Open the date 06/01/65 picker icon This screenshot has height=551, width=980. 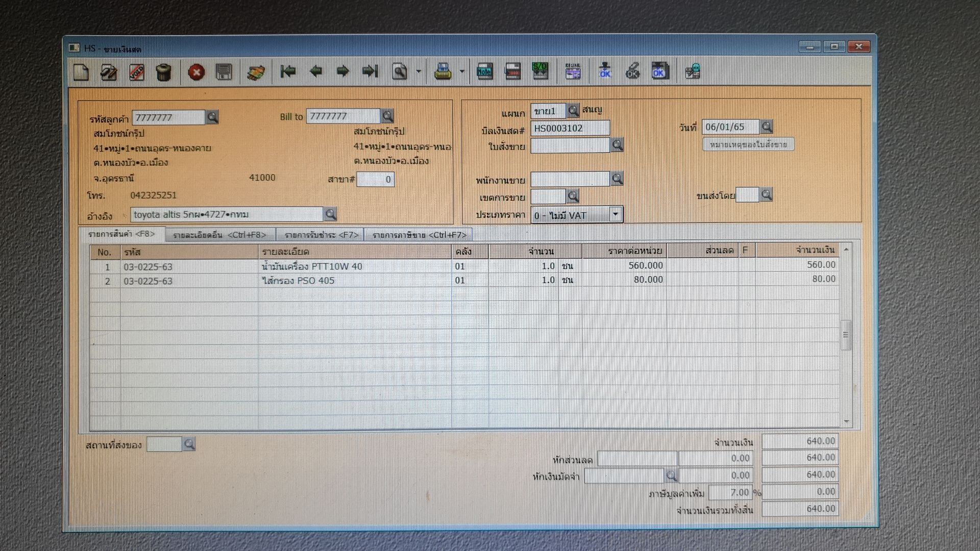point(767,127)
